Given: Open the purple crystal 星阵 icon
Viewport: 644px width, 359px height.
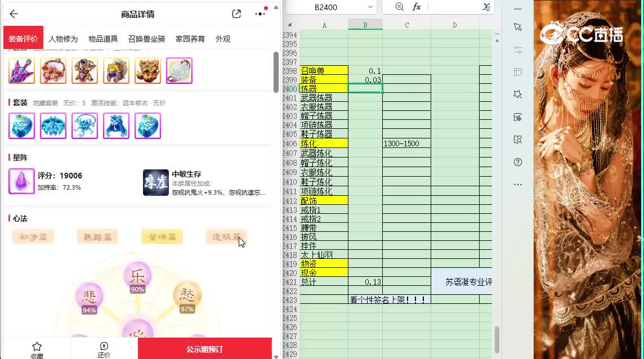Looking at the screenshot, I should [x=21, y=181].
